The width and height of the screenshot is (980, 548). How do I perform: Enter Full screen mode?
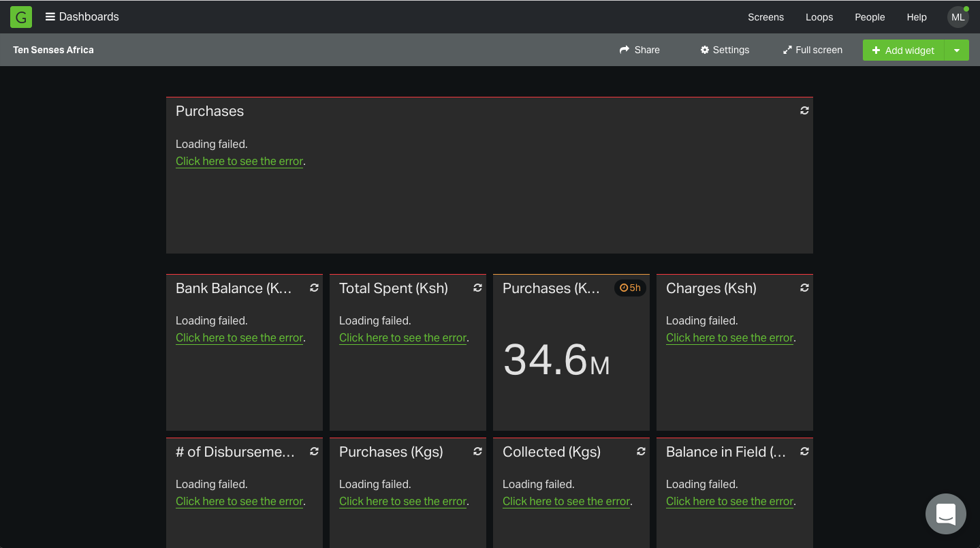pyautogui.click(x=812, y=50)
